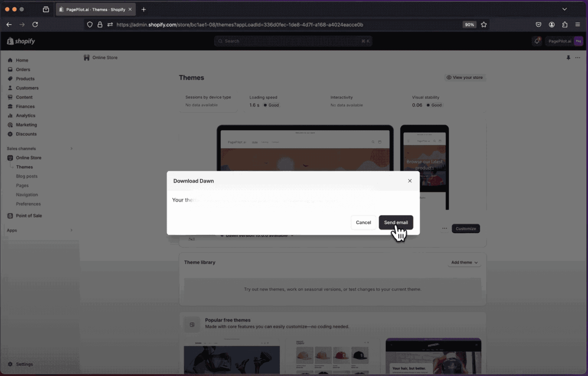588x376 pixels.
Task: Click the 90% zoom control in address bar
Action: coord(469,24)
